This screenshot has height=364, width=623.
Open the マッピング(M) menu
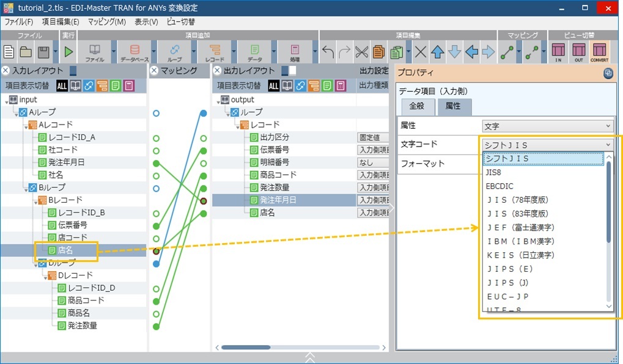tap(106, 22)
